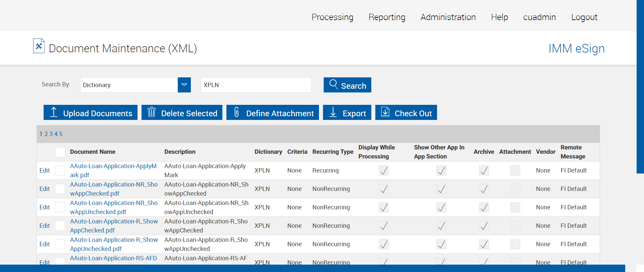Open the Processing menu
Viewport: 644px width, 272px height.
(332, 17)
